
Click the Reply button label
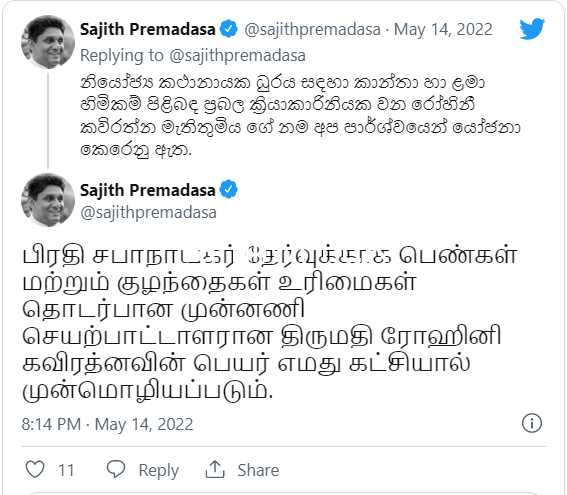[x=159, y=470]
